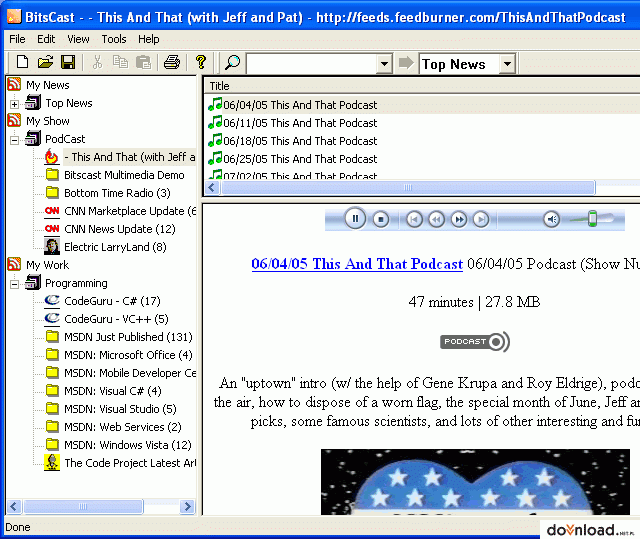Collapse the Programming tree node
Viewport: 640px width, 539px height.
pos(14,284)
